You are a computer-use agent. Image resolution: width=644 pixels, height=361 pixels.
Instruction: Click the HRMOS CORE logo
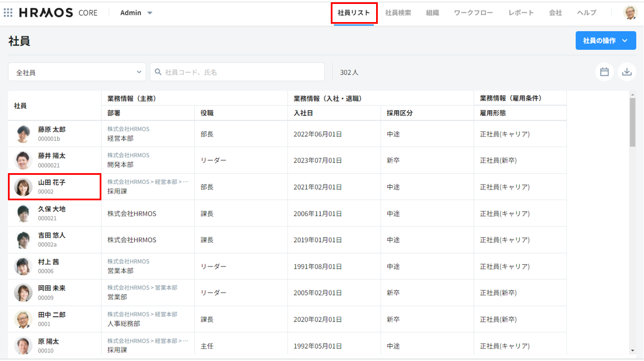tap(58, 12)
